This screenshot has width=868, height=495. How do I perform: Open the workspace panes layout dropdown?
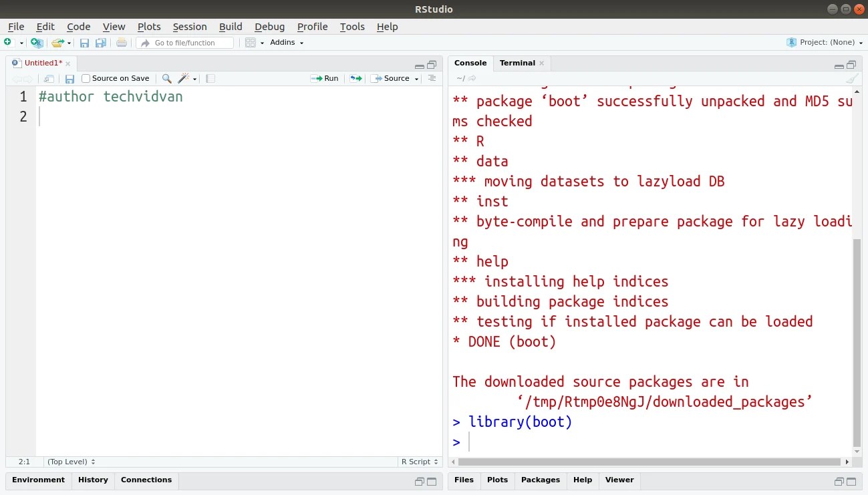tap(252, 42)
